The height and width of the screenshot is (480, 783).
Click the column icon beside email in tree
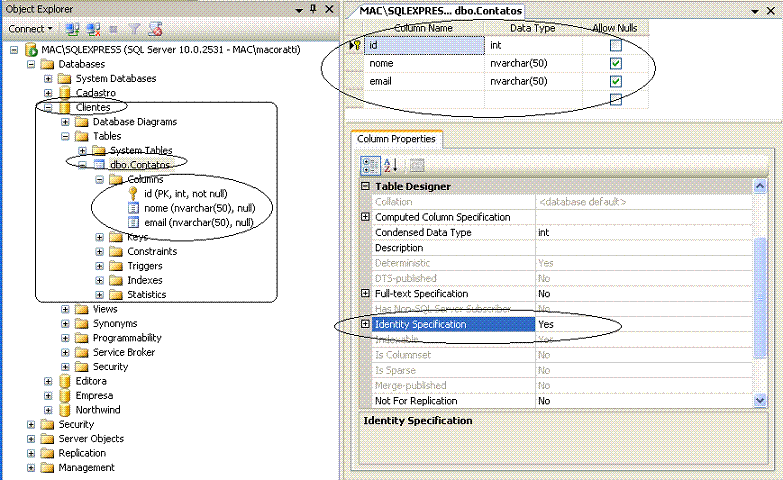(x=133, y=223)
